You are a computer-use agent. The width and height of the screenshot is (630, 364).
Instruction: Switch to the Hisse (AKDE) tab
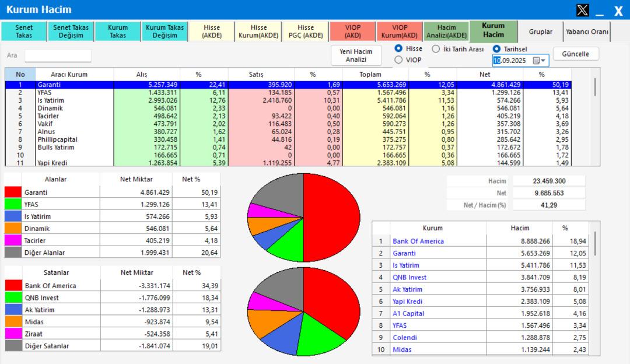coord(212,32)
